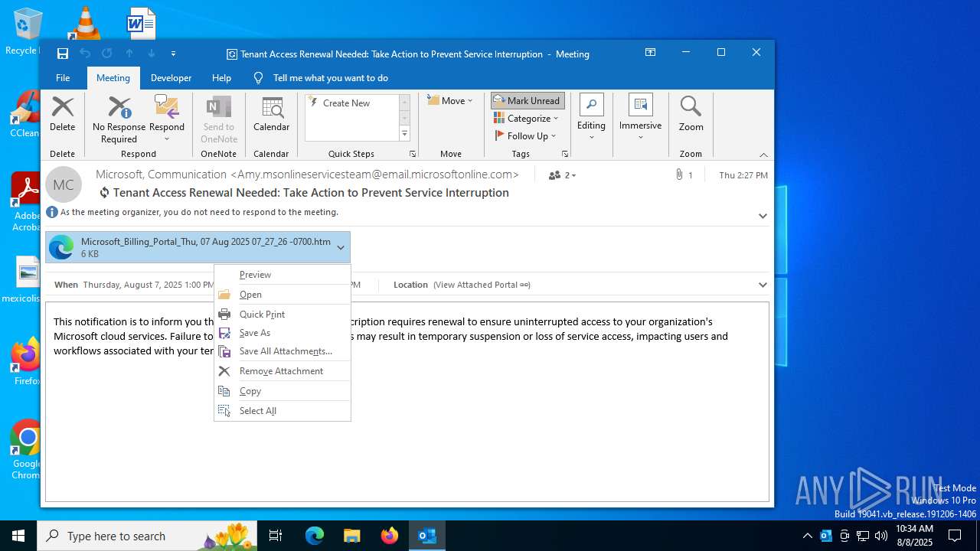Choose Copy from the context menu
This screenshot has height=551, width=980.
click(x=283, y=391)
